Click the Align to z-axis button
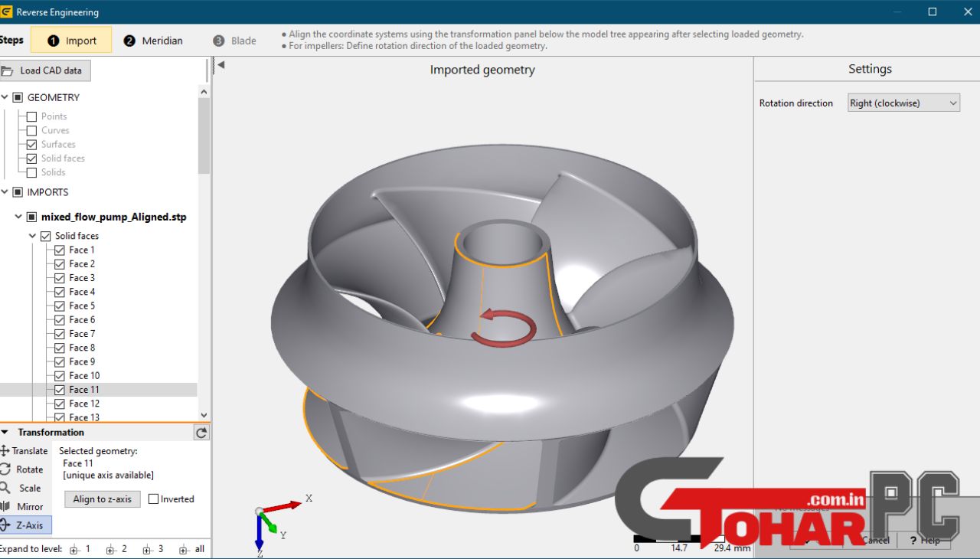 point(102,499)
